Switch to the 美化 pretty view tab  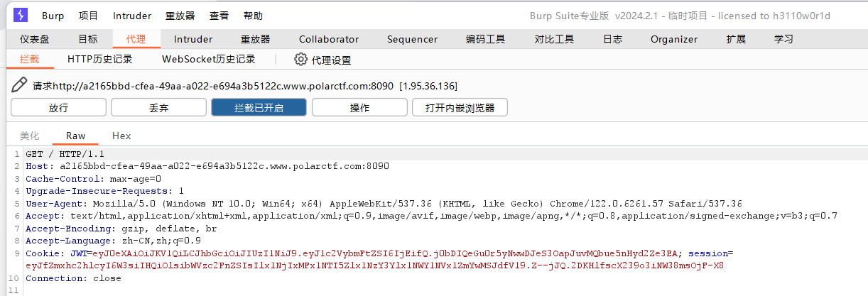tap(30, 136)
